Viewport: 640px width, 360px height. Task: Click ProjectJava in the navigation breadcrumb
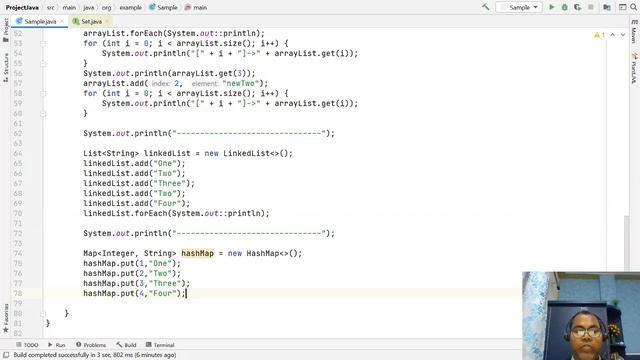coord(22,7)
